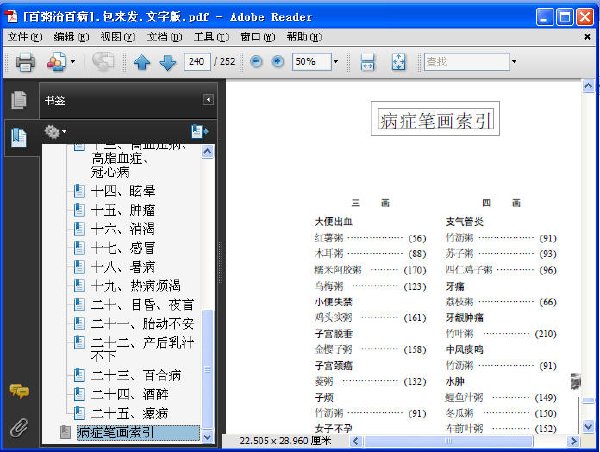Click the expand current bookmark icon

pyautogui.click(x=199, y=131)
